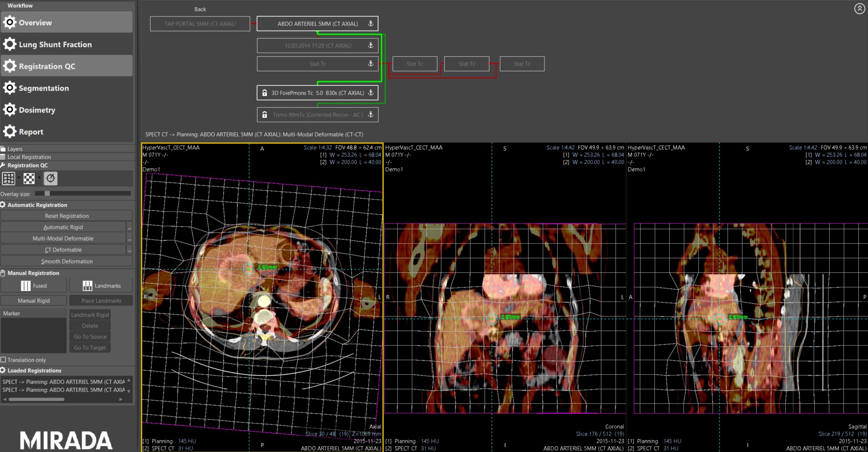Run Smooth Deformation
The height and width of the screenshot is (452, 868).
(67, 261)
